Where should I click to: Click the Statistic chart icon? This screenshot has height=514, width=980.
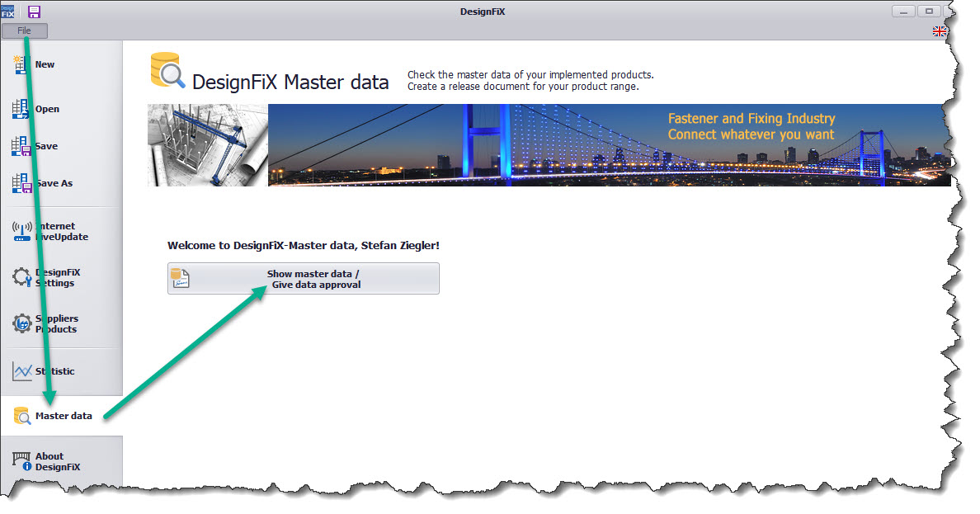pyautogui.click(x=22, y=371)
